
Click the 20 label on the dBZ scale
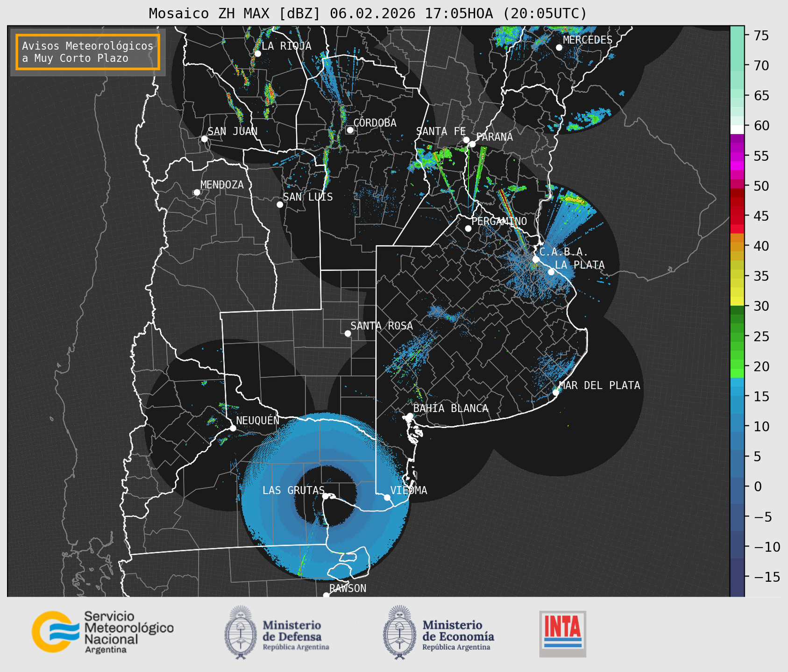pyautogui.click(x=761, y=366)
